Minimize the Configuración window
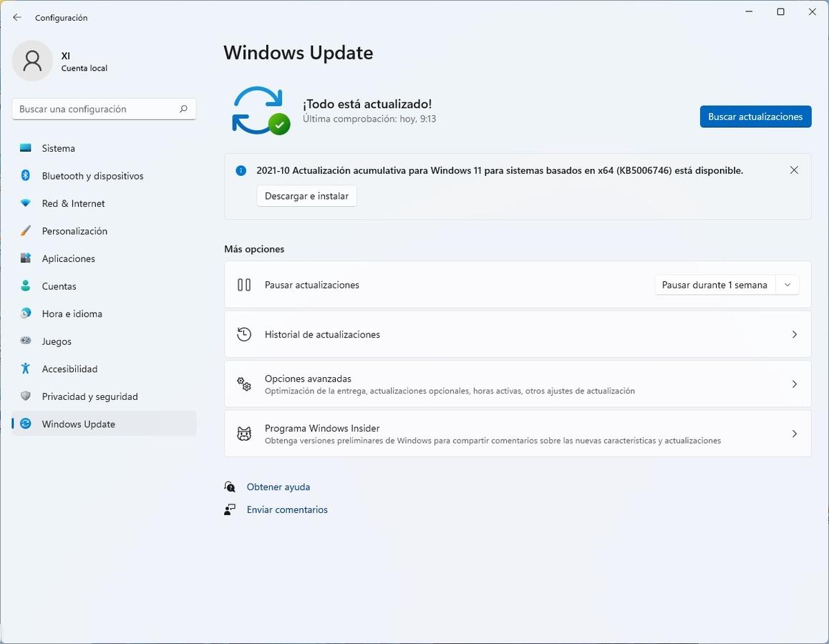The height and width of the screenshot is (644, 829). click(749, 11)
